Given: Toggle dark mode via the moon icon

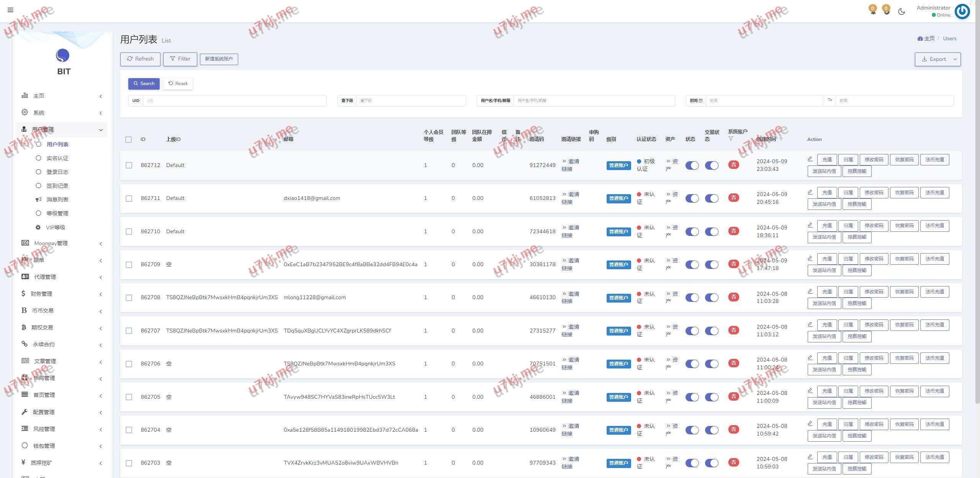Looking at the screenshot, I should pyautogui.click(x=901, y=11).
